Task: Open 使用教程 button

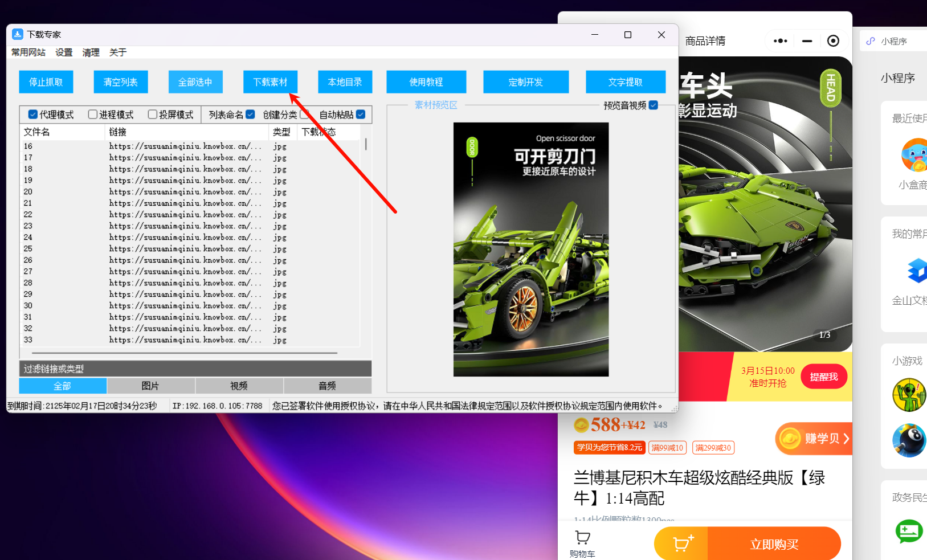Action: pyautogui.click(x=426, y=82)
